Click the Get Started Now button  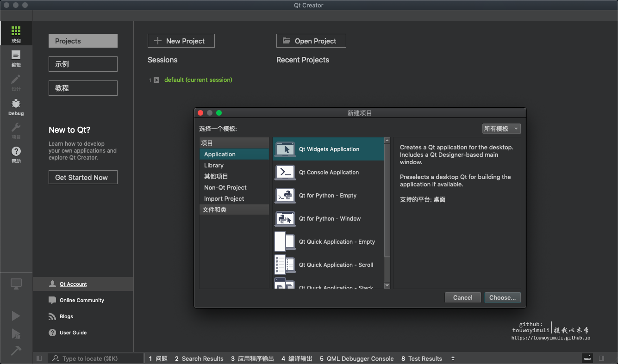point(83,177)
